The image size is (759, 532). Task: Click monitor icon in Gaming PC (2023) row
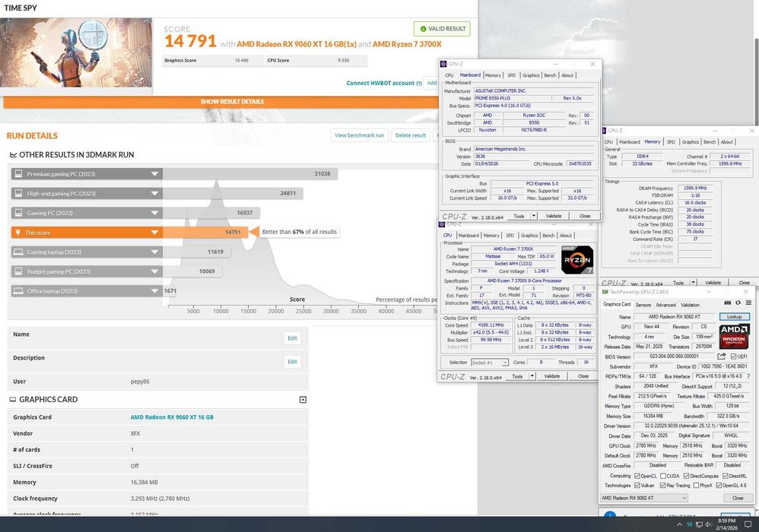point(18,213)
